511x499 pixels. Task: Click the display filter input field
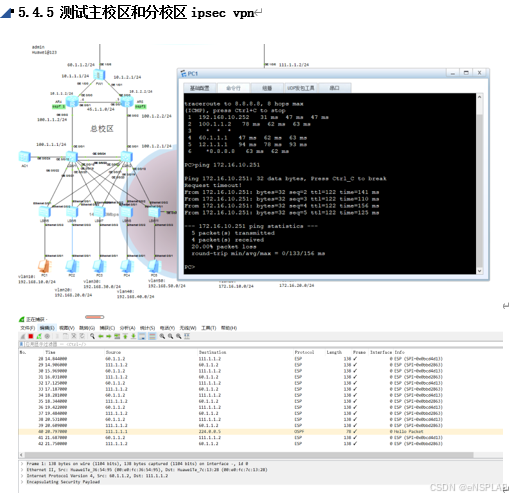261,344
